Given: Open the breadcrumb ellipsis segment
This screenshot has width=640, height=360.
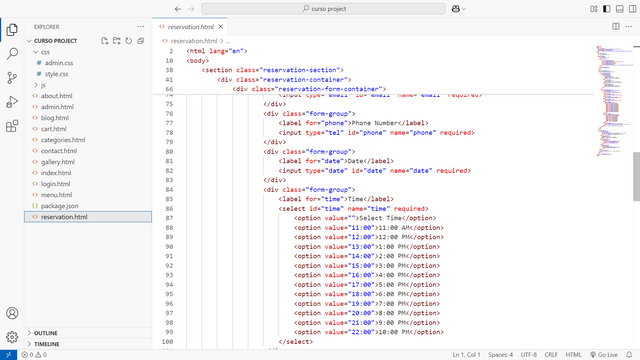Looking at the screenshot, I should 228,41.
